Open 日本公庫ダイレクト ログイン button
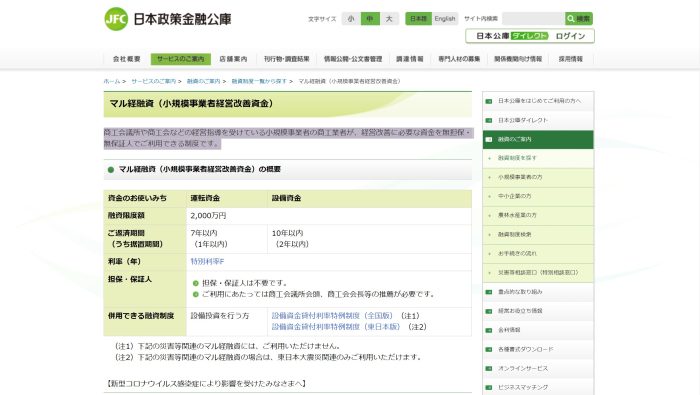 (530, 36)
